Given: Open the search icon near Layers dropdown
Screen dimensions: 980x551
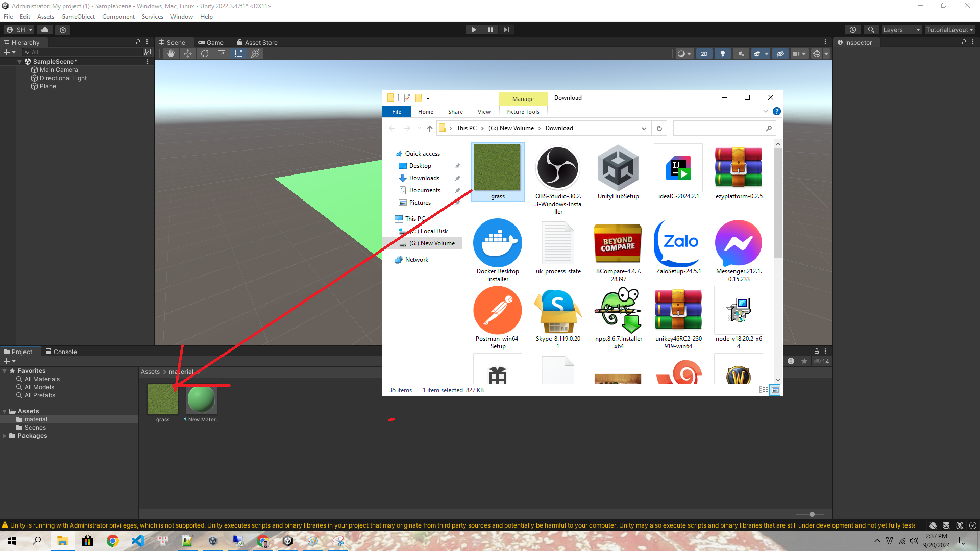Looking at the screenshot, I should (x=871, y=30).
